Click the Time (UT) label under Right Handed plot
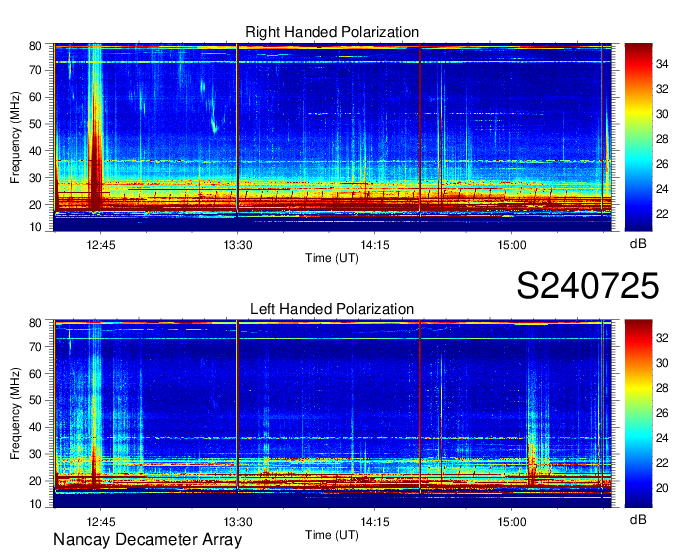 tap(332, 258)
